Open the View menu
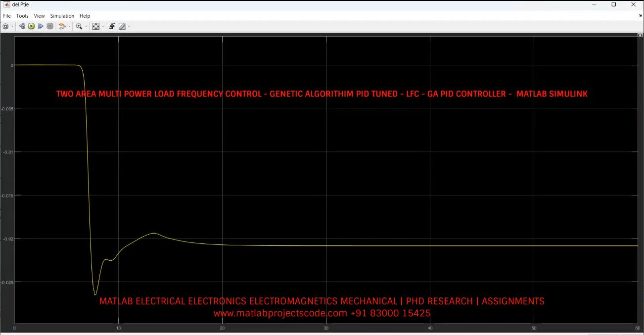 39,15
